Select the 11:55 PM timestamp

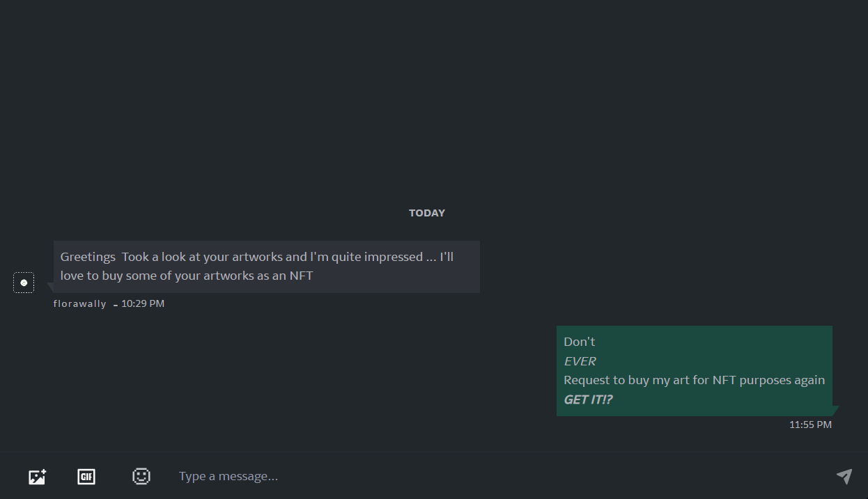click(x=810, y=425)
